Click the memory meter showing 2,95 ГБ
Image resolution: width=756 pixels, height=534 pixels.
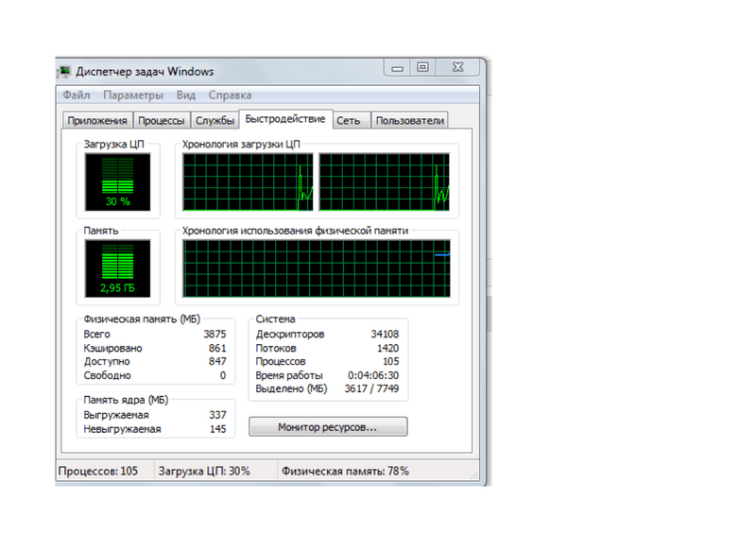click(x=118, y=267)
